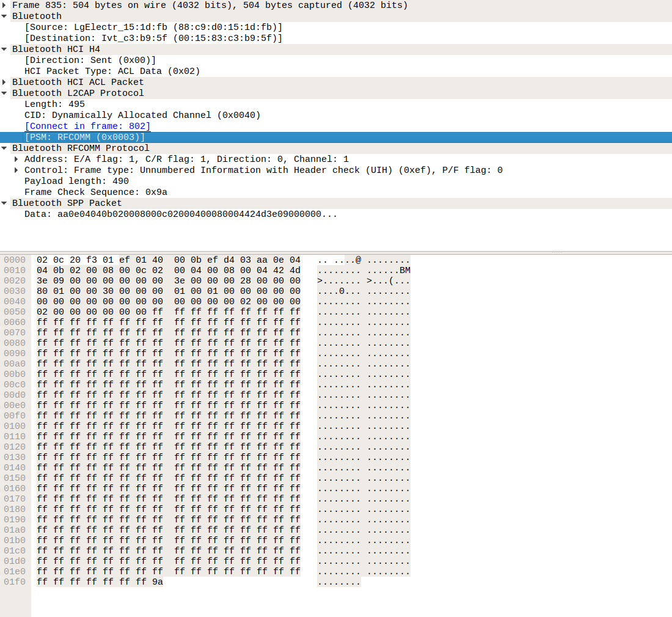The height and width of the screenshot is (617, 672).
Task: Select the L2CAP Length: 495 field
Action: (x=54, y=104)
